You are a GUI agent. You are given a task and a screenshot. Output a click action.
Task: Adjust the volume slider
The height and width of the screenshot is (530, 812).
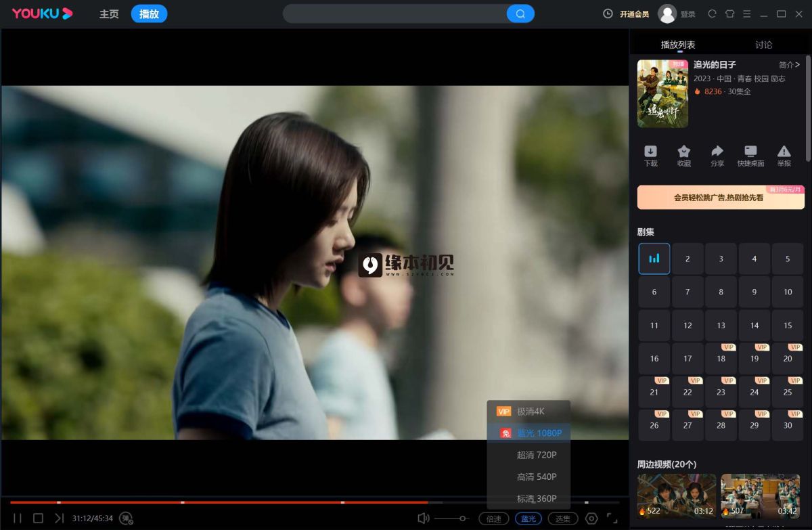coord(452,518)
